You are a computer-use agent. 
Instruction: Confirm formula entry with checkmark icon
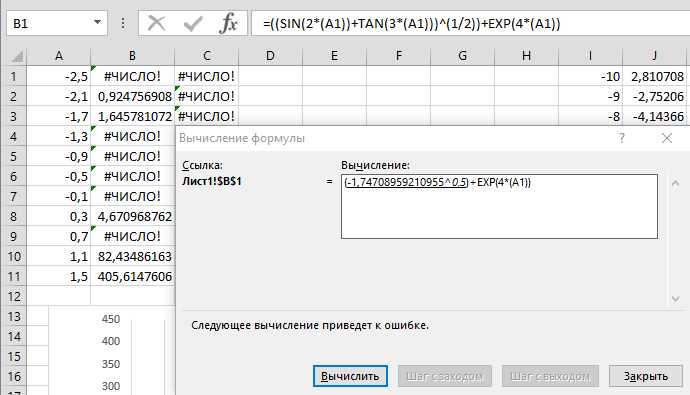point(193,23)
